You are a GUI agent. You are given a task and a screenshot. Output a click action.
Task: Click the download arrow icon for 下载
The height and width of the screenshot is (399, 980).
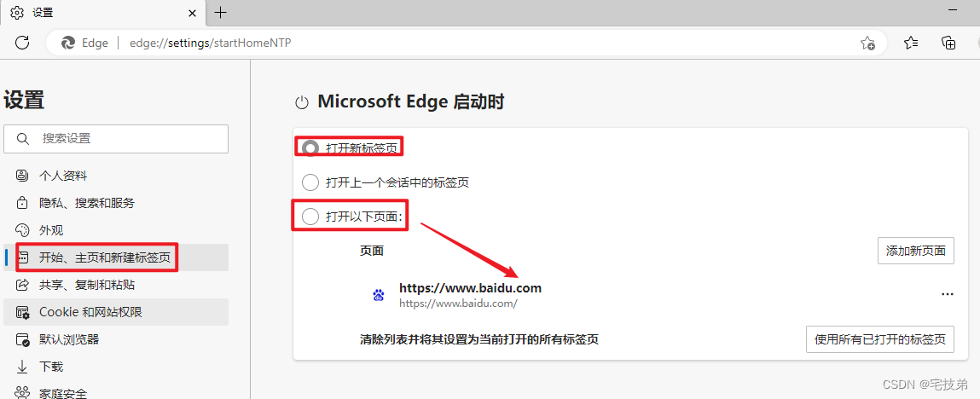pyautogui.click(x=22, y=367)
